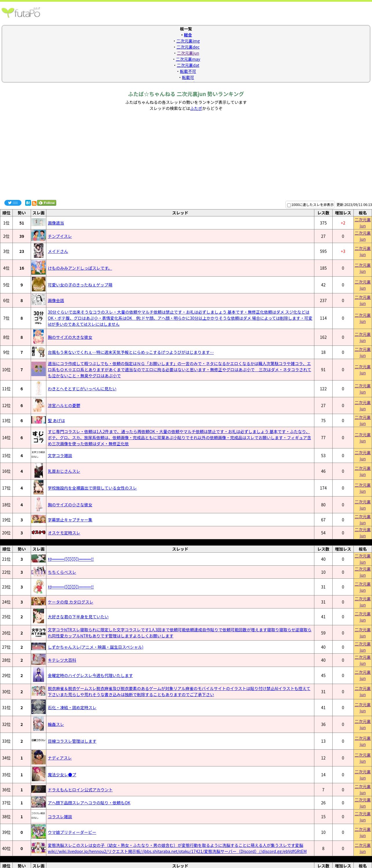Open the 二次元裏dec board link
372x868 pixels.
(x=188, y=47)
